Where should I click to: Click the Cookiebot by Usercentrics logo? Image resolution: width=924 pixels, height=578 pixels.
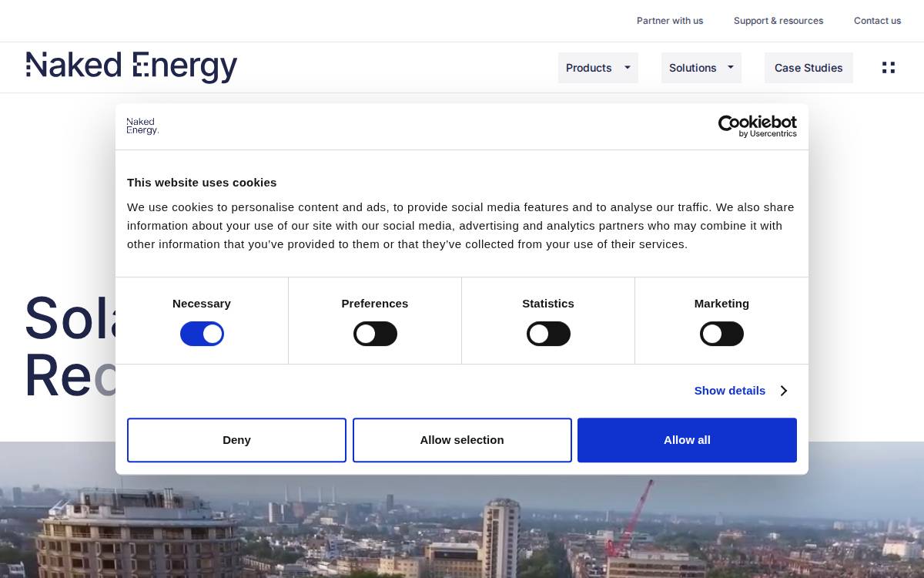757,126
